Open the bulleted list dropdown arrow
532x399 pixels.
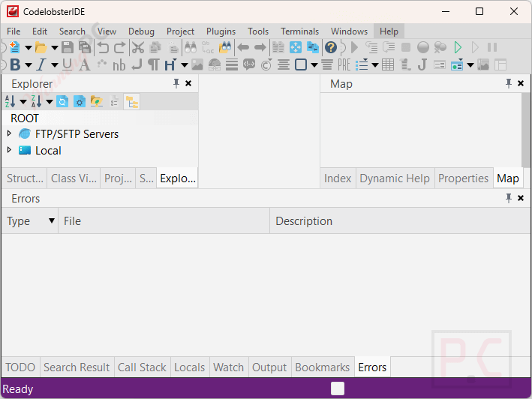coord(375,64)
